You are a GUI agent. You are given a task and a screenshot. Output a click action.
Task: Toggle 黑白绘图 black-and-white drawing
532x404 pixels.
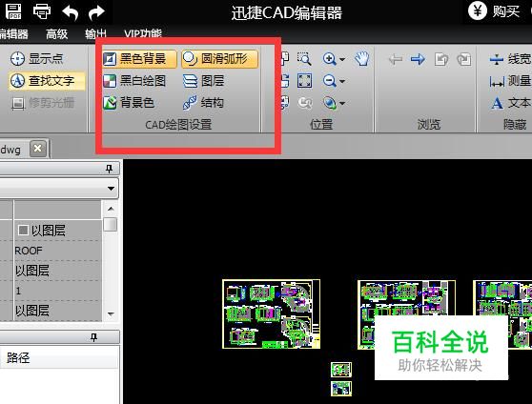pyautogui.click(x=134, y=81)
